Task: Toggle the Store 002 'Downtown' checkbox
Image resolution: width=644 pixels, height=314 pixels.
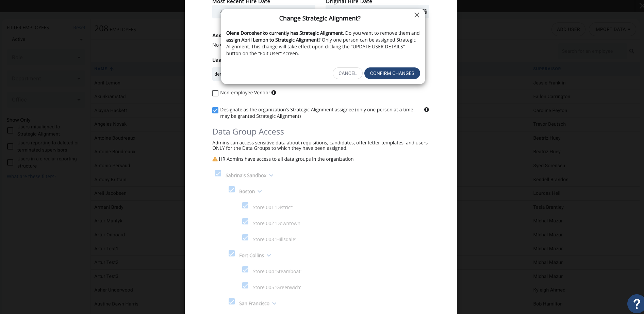Action: click(x=245, y=222)
